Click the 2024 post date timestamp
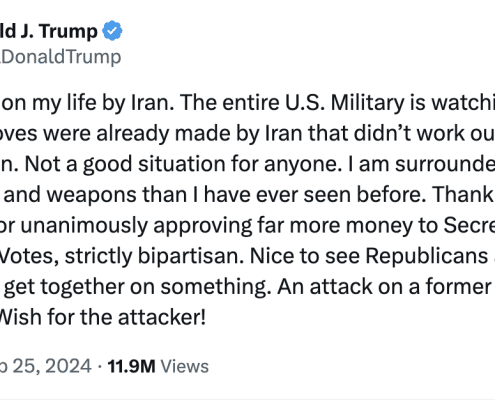Screen dimensions: 495x400 [46, 366]
